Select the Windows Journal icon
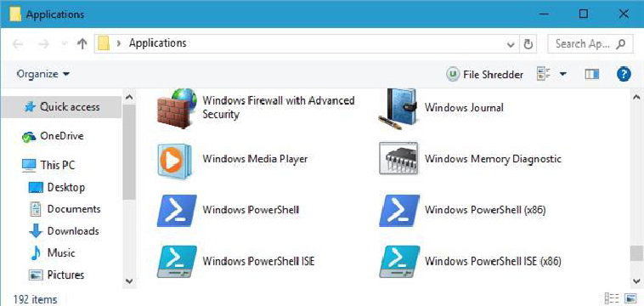 click(x=398, y=108)
